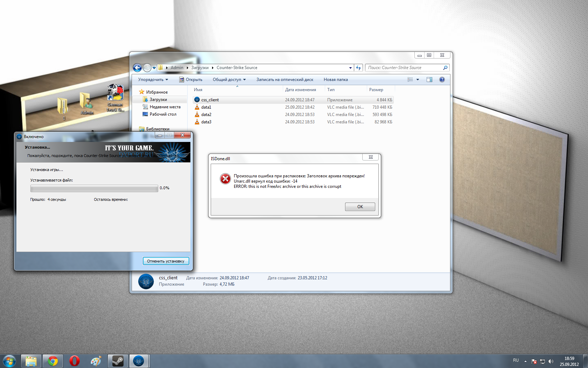
Task: Click OK in the ISDone.dll error dialog
Action: point(360,207)
